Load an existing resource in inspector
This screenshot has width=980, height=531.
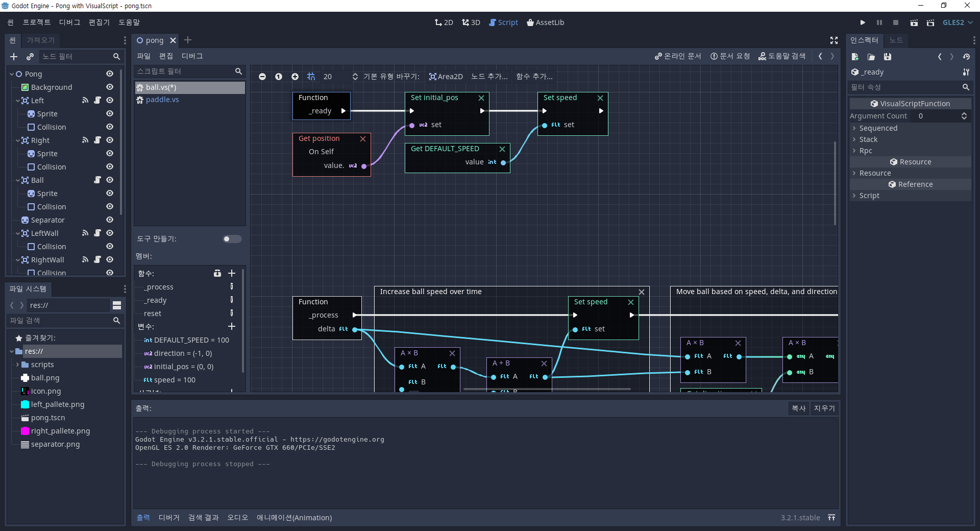point(871,57)
